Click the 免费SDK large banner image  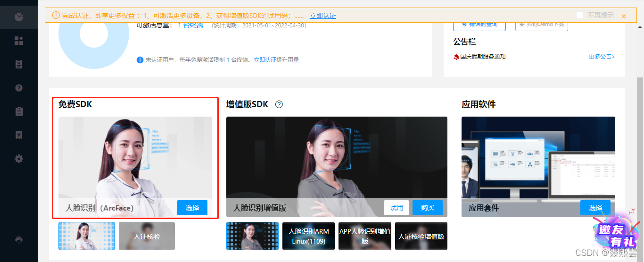pos(135,167)
